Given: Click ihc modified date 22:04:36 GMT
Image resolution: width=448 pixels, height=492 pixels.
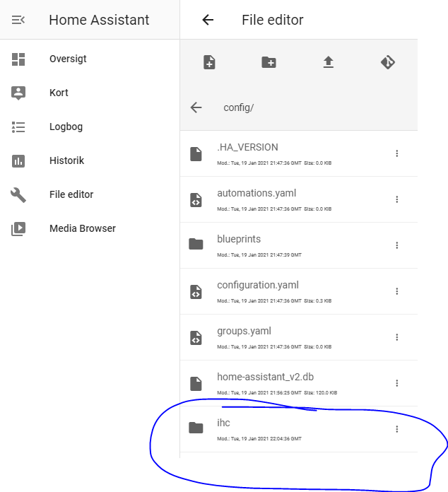Looking at the screenshot, I should [259, 439].
